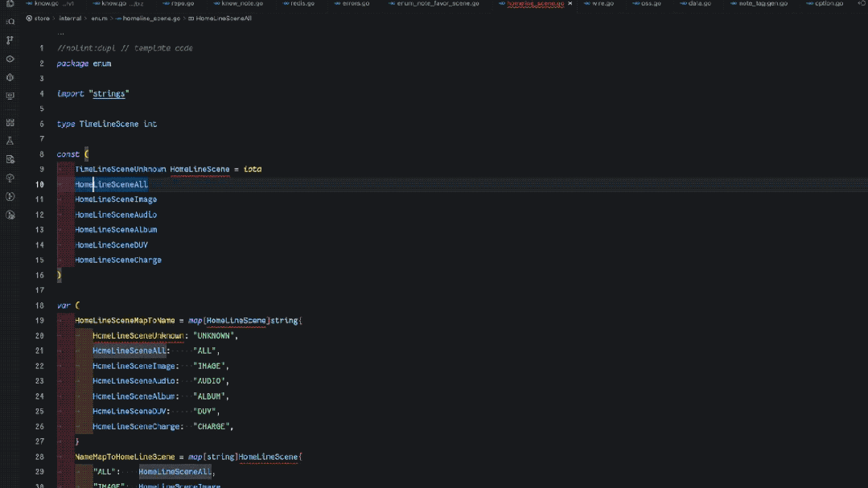
Task: Open the Extensions view
Action: point(10,123)
